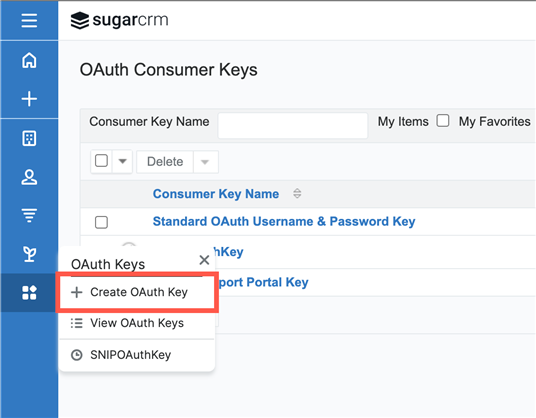Click the more modules grid icon in the sidebar
Image resolution: width=536 pixels, height=418 pixels.
(29, 293)
